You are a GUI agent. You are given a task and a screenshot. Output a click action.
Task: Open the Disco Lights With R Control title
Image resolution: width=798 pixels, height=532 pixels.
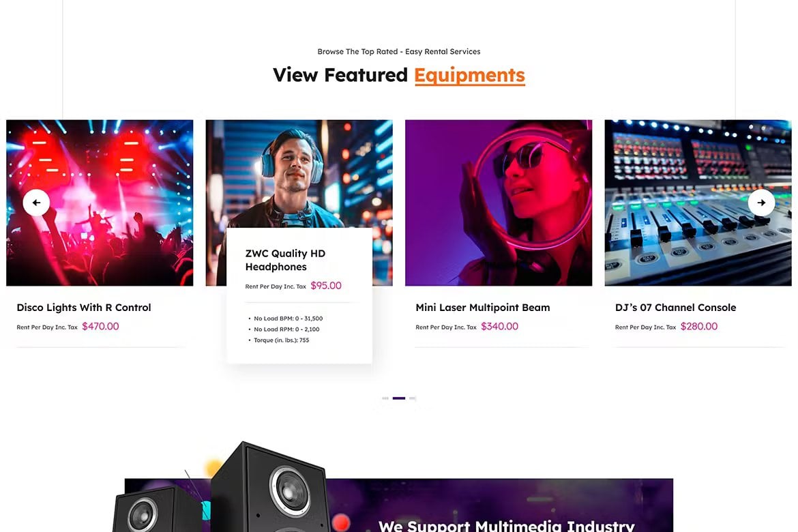(x=84, y=308)
